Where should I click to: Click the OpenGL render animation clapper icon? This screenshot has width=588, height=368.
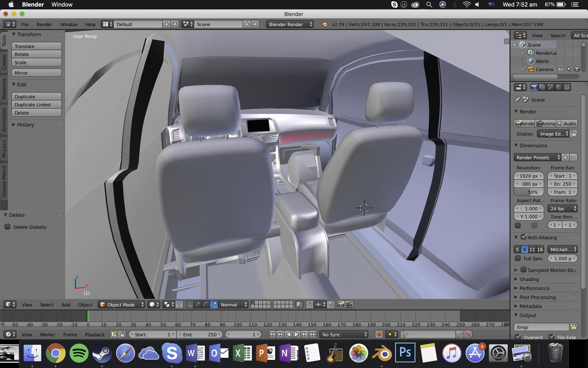pos(349,304)
